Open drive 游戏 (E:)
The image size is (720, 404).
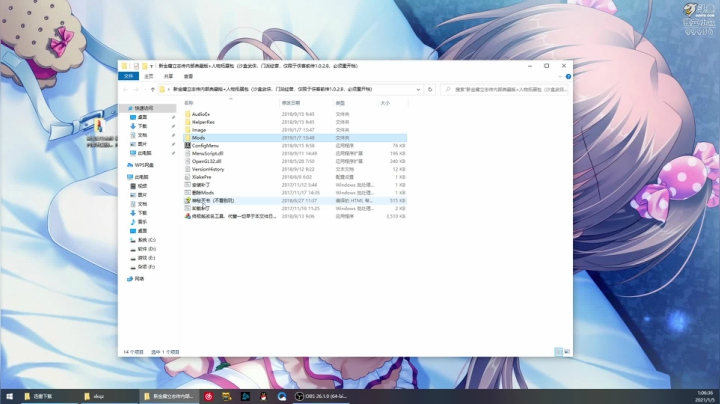pyautogui.click(x=143, y=258)
